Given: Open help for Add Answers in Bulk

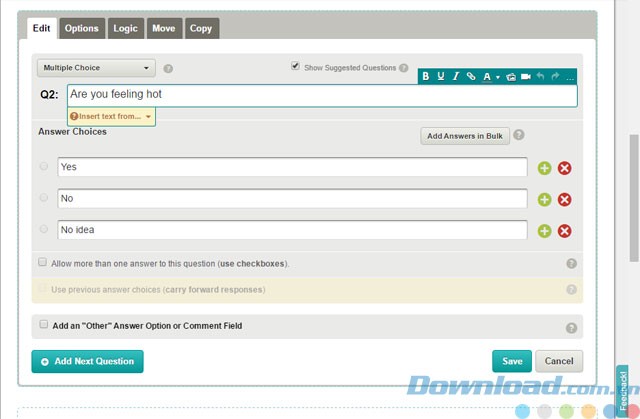Looking at the screenshot, I should 519,136.
